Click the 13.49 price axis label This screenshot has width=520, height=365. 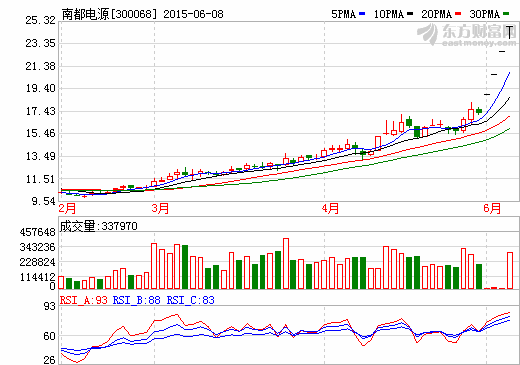point(40,156)
